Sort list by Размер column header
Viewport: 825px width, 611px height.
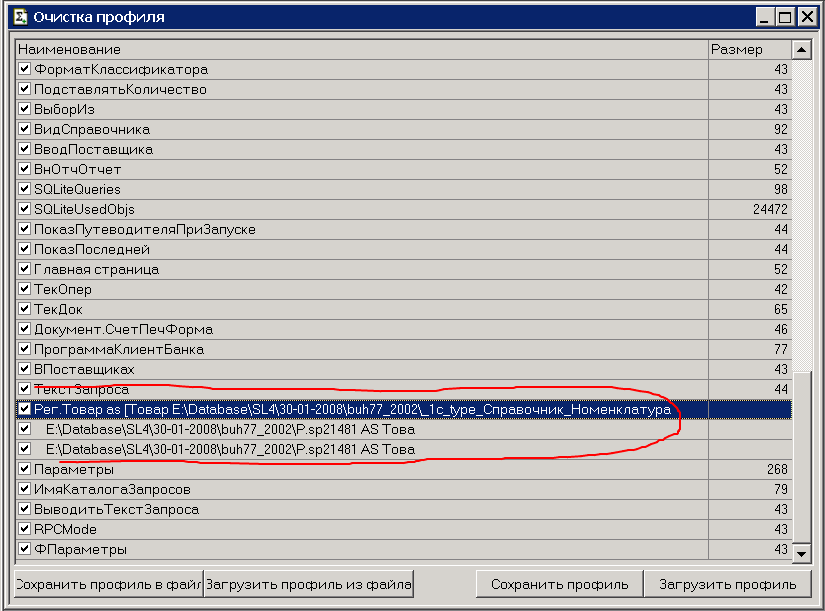coord(748,49)
